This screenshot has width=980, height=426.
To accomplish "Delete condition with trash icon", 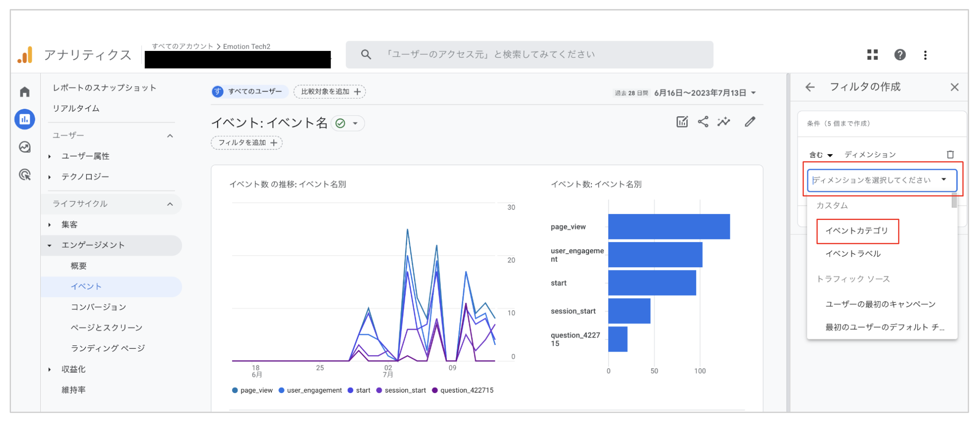I will tap(950, 155).
